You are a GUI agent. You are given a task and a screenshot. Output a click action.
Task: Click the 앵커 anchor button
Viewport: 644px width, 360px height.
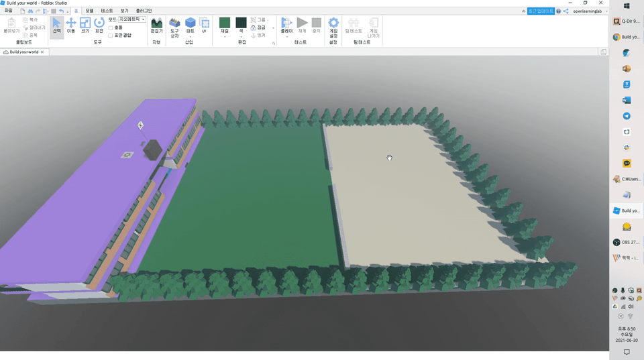click(258, 36)
